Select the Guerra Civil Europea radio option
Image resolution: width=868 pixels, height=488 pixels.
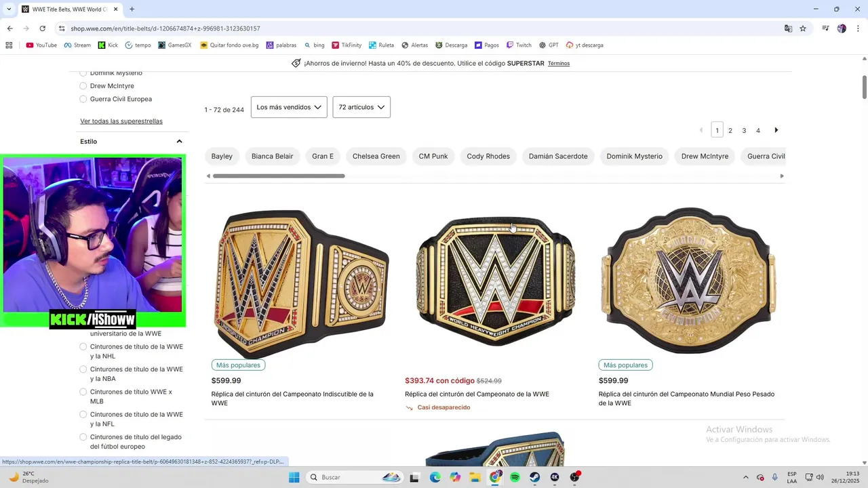pos(83,99)
